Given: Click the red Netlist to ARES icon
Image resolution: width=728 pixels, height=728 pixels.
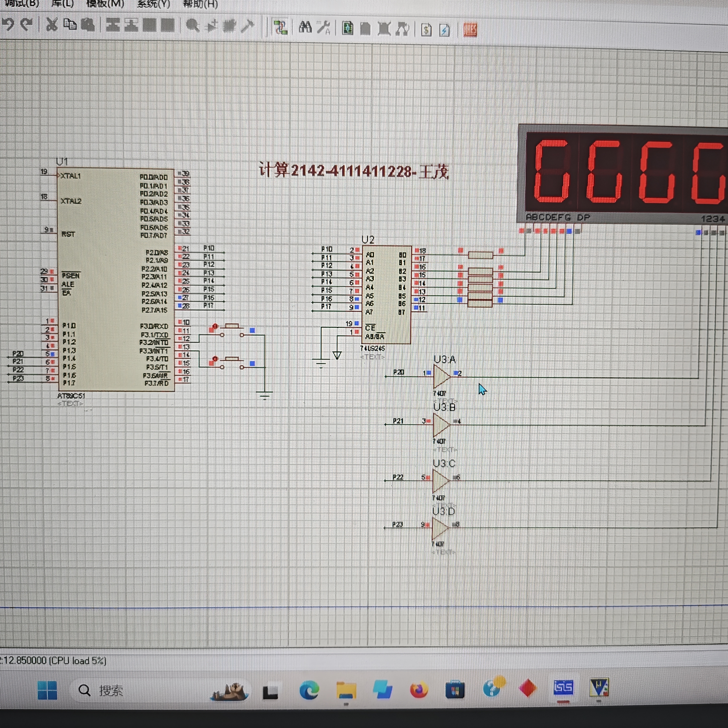Looking at the screenshot, I should pyautogui.click(x=470, y=30).
